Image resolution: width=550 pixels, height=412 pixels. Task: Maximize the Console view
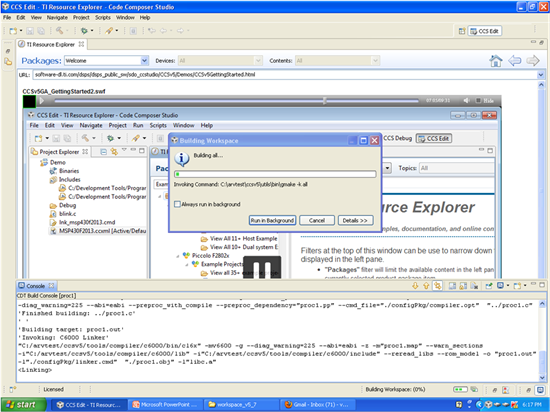542,284
